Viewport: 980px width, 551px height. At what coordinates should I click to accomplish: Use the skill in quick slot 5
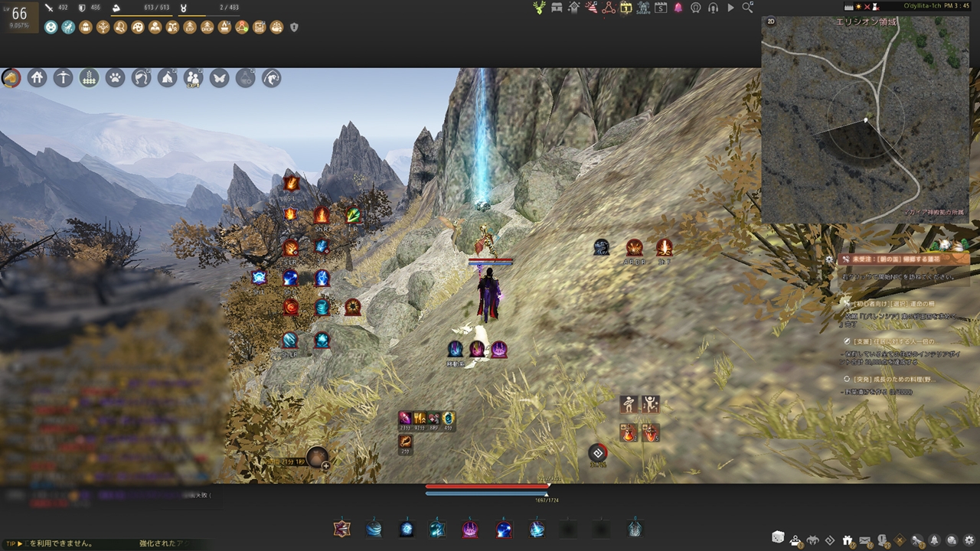(x=470, y=528)
